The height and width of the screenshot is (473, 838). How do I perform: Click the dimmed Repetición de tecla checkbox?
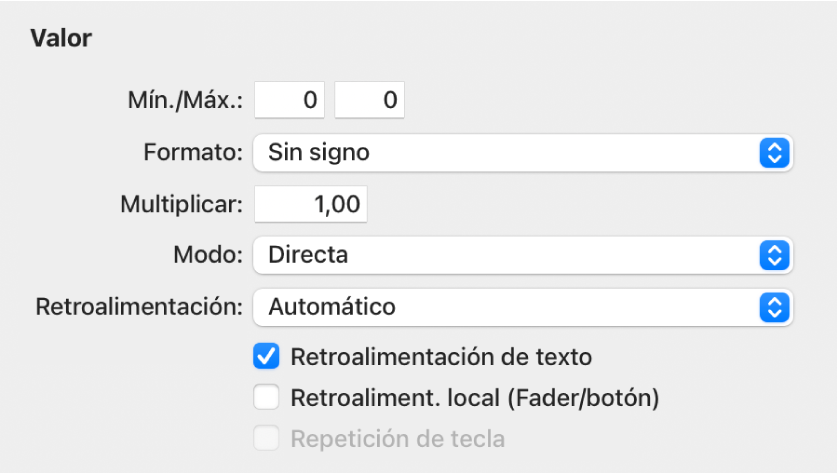click(266, 438)
